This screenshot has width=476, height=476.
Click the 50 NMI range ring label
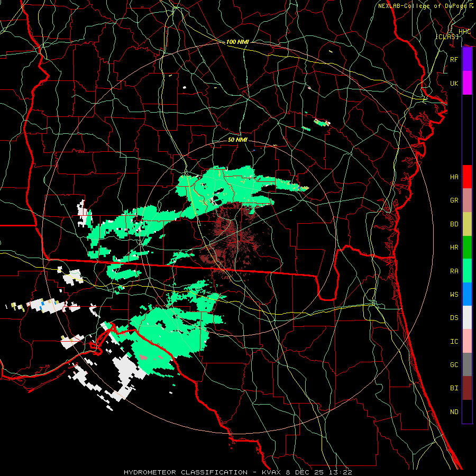[x=237, y=140]
